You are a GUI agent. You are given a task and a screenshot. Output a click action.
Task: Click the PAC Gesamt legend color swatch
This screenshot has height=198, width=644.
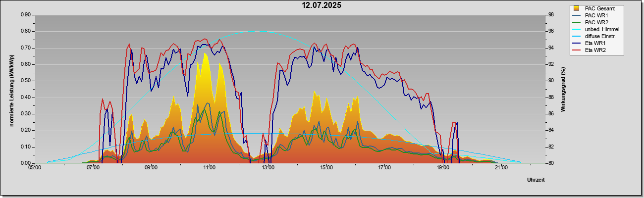[577, 8]
